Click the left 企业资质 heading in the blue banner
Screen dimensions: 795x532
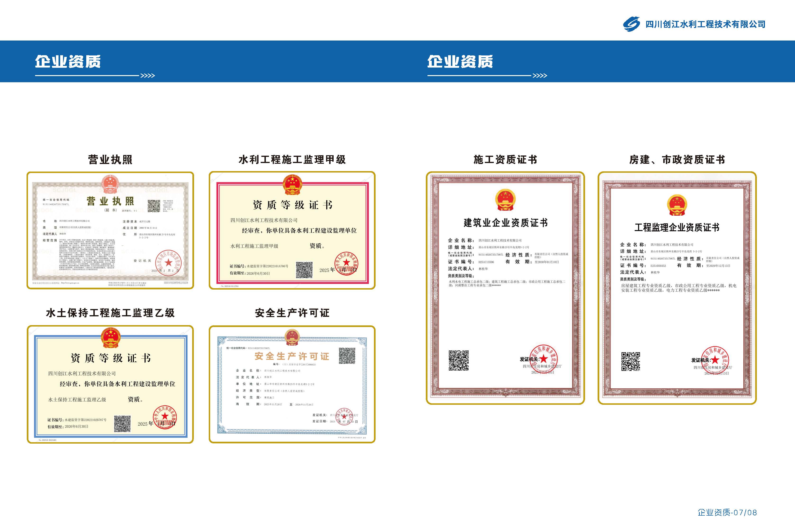coord(68,61)
